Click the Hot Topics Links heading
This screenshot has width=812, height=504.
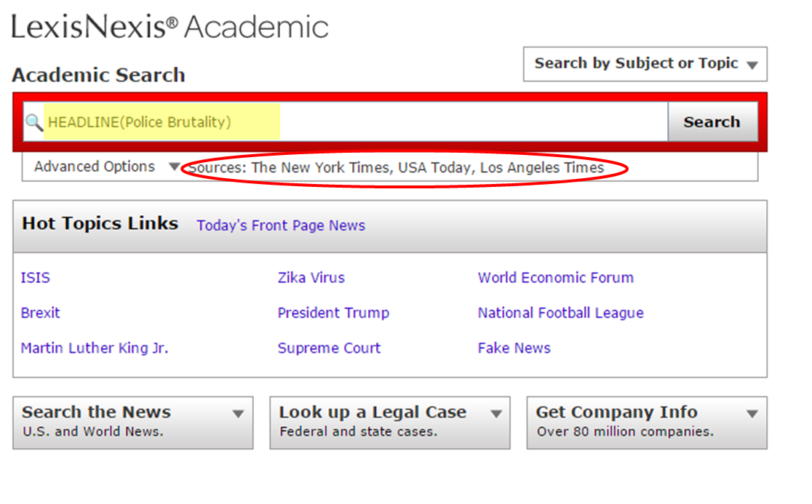(x=100, y=223)
